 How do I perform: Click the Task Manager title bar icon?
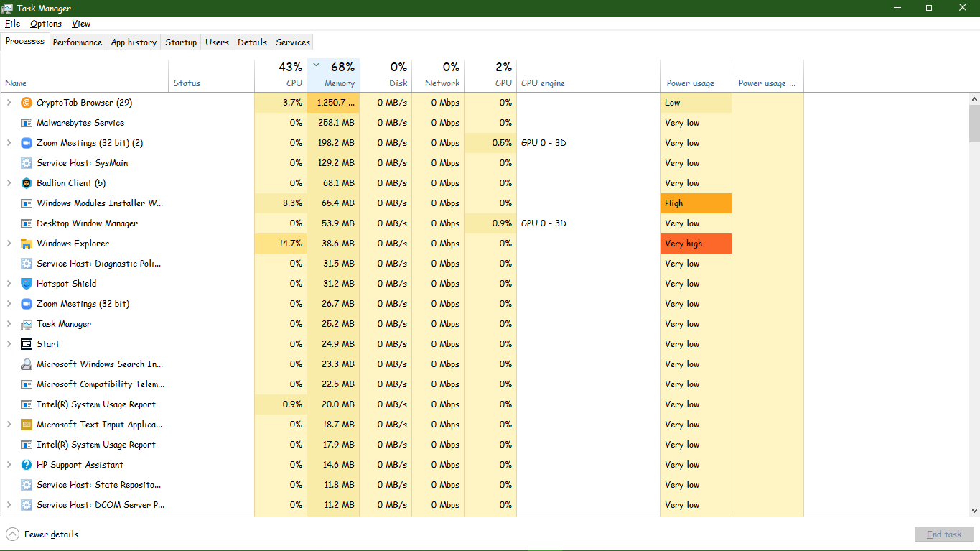click(x=9, y=8)
